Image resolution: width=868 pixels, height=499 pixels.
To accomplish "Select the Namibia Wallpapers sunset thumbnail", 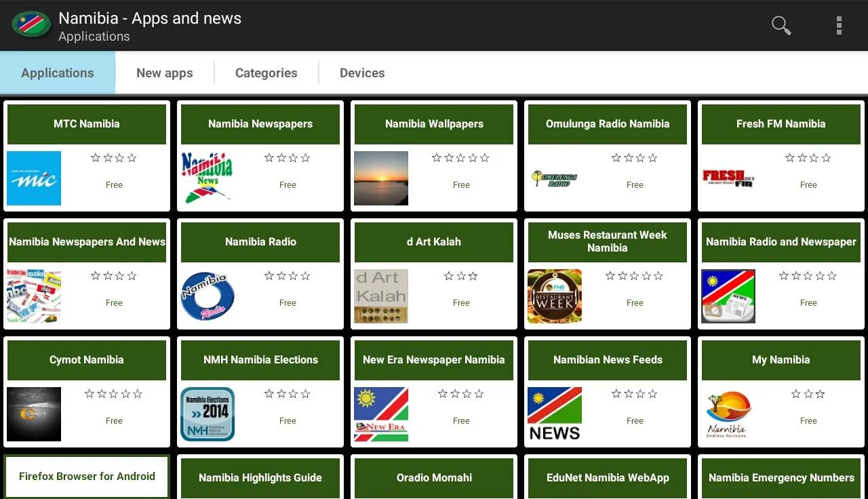I will [x=381, y=178].
